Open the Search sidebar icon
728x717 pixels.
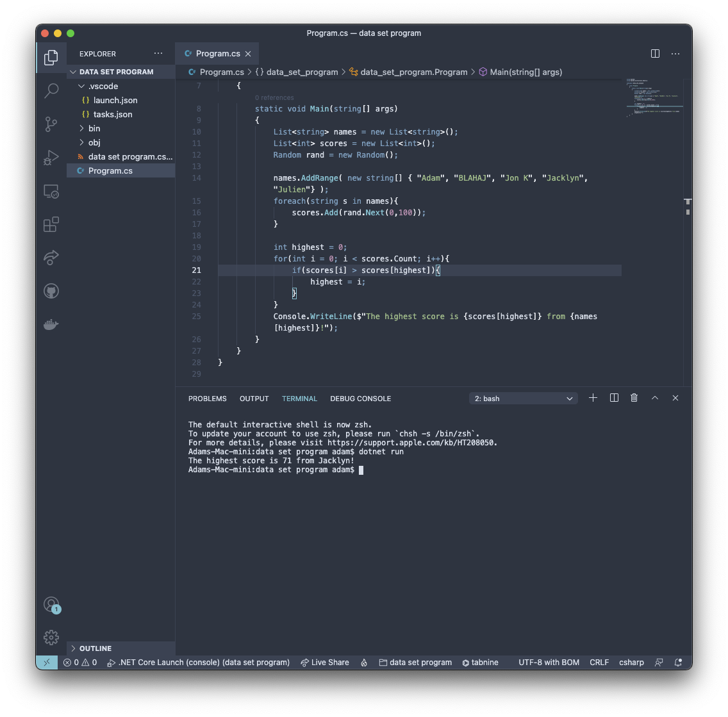[51, 91]
